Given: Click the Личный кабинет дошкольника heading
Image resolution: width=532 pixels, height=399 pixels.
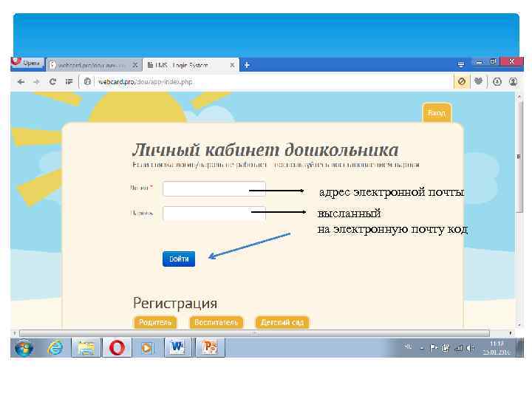Looking at the screenshot, I should 265,150.
